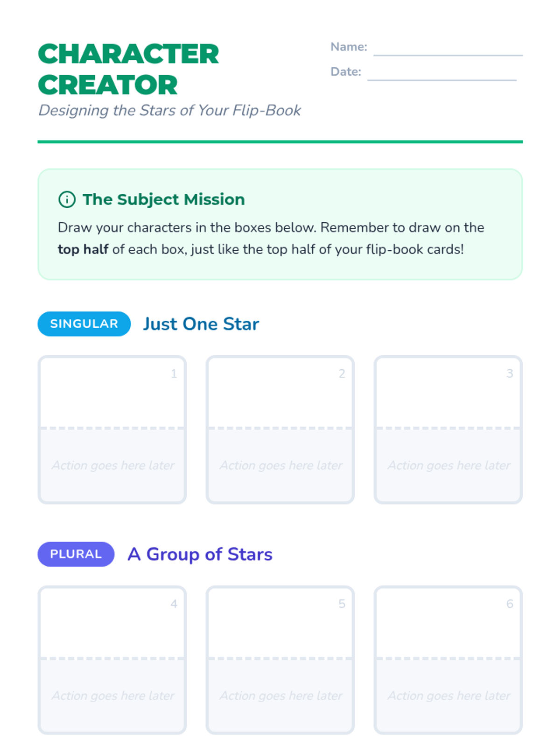Click the bold 'top half' text
This screenshot has width=560, height=747.
(83, 249)
